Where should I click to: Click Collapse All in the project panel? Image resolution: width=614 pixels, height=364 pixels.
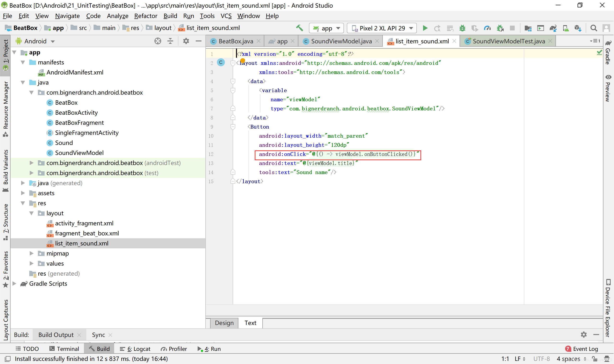[170, 41]
